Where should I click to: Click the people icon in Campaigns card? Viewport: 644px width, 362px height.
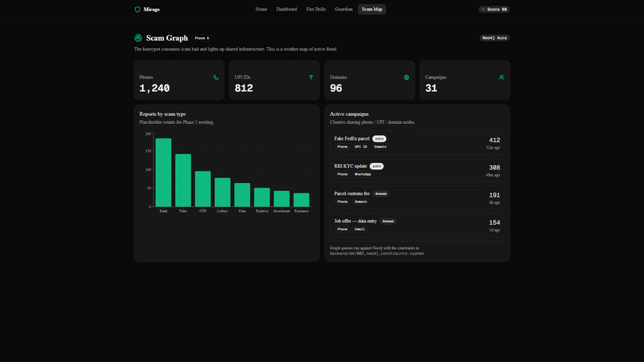(x=502, y=78)
